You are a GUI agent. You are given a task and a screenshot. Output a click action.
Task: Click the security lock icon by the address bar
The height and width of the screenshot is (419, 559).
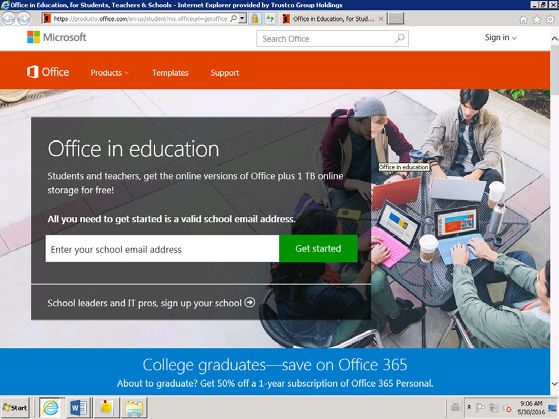click(255, 19)
